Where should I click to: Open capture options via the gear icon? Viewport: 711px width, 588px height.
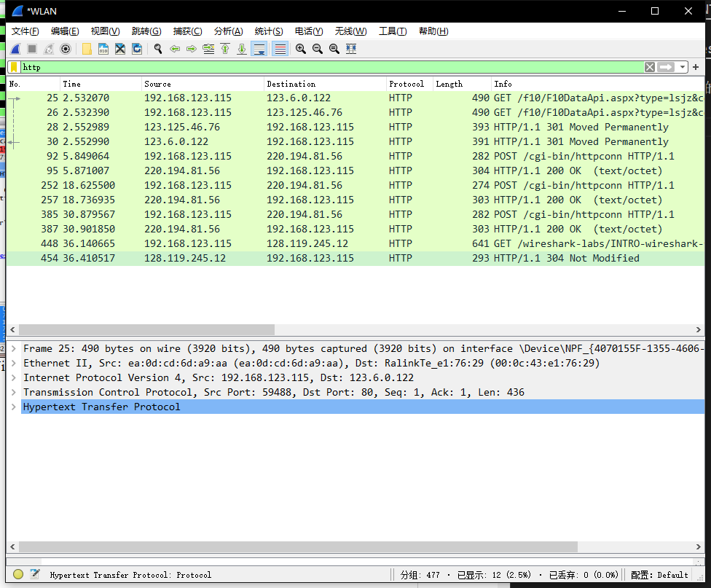65,48
